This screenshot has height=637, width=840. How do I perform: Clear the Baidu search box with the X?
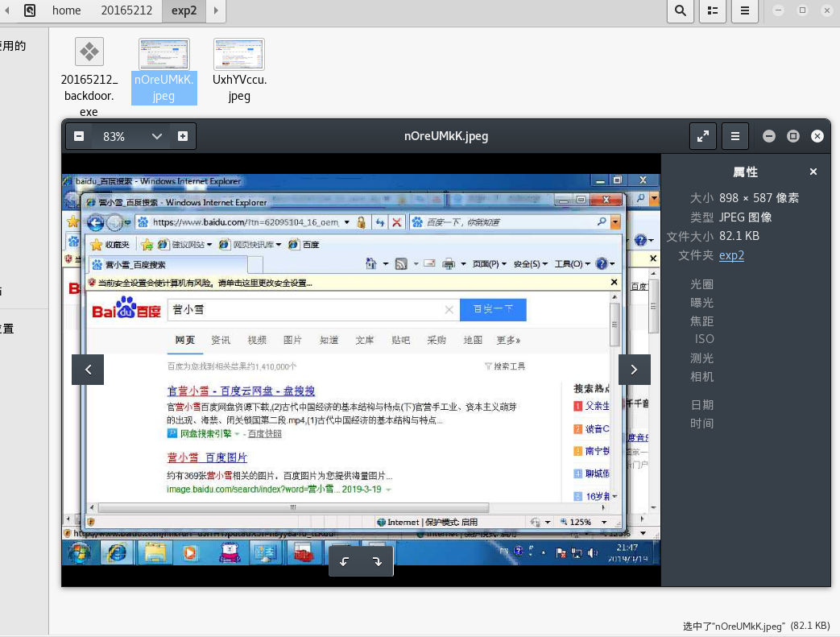click(449, 310)
